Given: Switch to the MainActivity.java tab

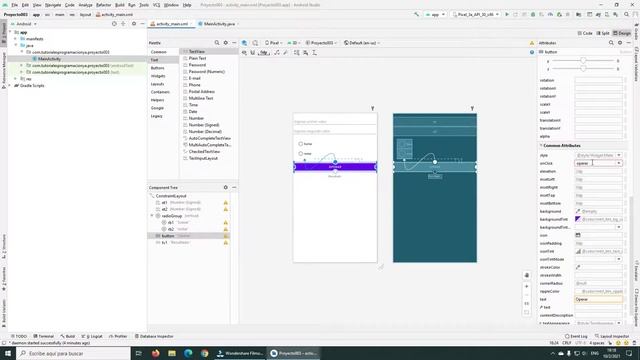Looking at the screenshot, I should coord(219,24).
